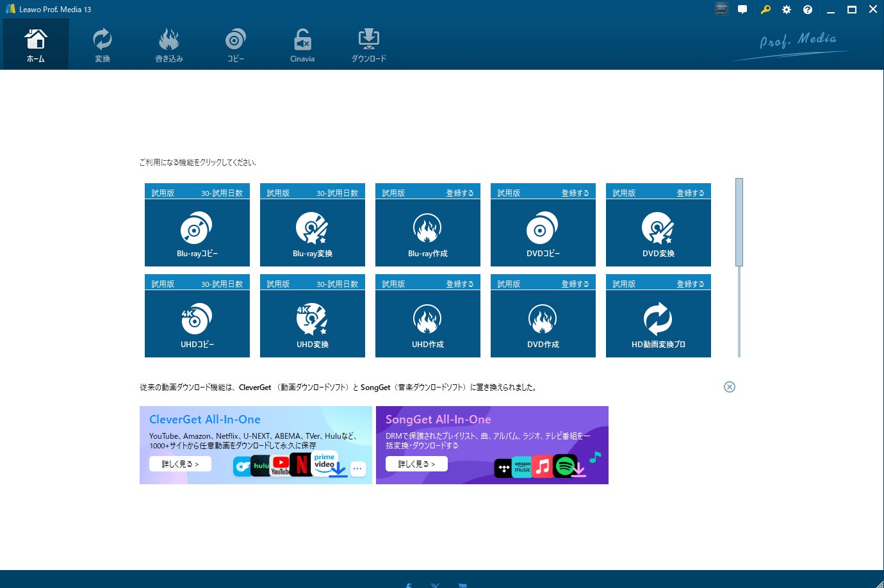Switch to the ホーム tab
Image resolution: width=884 pixels, height=588 pixels.
click(x=36, y=44)
